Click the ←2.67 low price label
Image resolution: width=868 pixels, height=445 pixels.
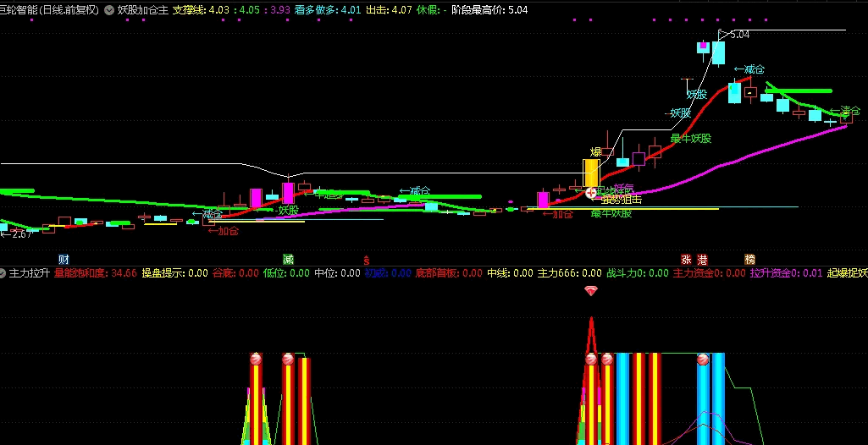click(x=16, y=234)
